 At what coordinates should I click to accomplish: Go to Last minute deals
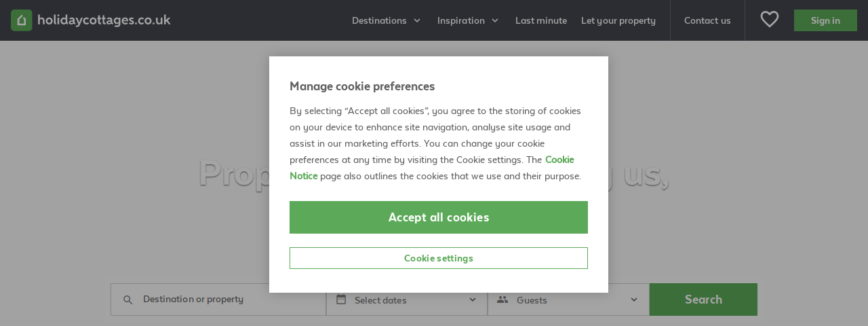pyautogui.click(x=541, y=20)
